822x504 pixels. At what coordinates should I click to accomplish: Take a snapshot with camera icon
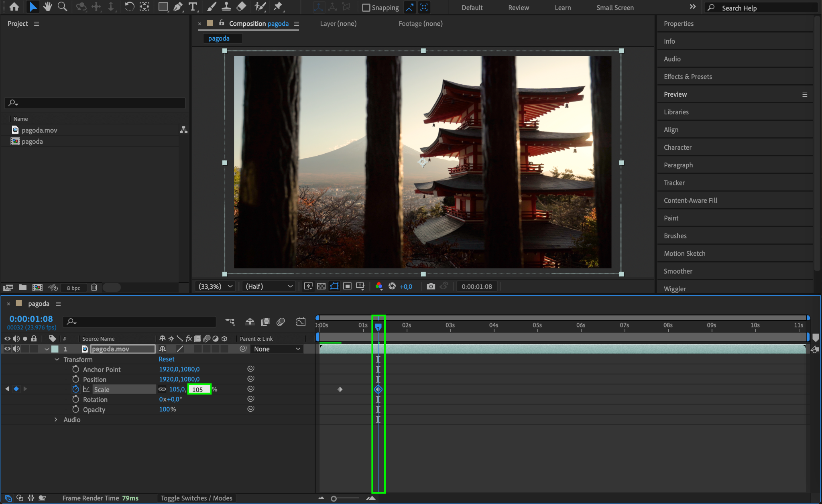431,286
